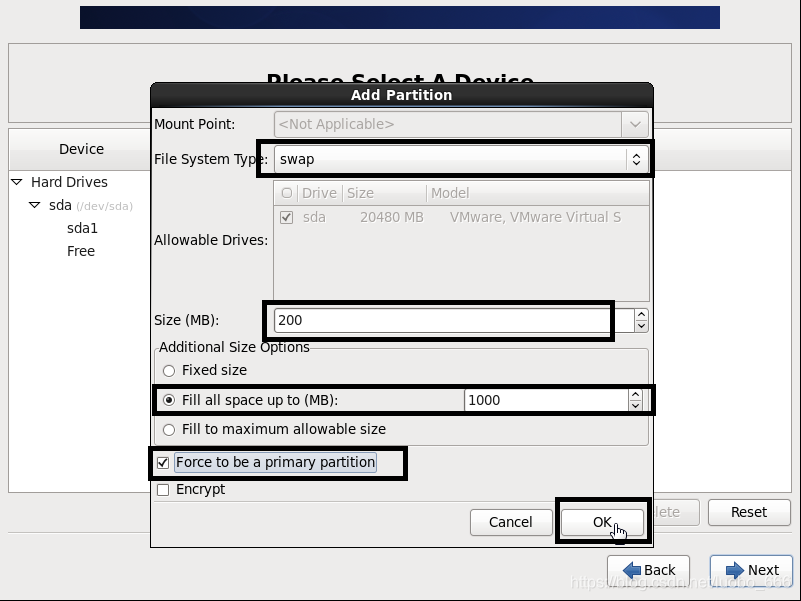Select the Fixed size radio option
801x601 pixels.
pyautogui.click(x=204, y=370)
